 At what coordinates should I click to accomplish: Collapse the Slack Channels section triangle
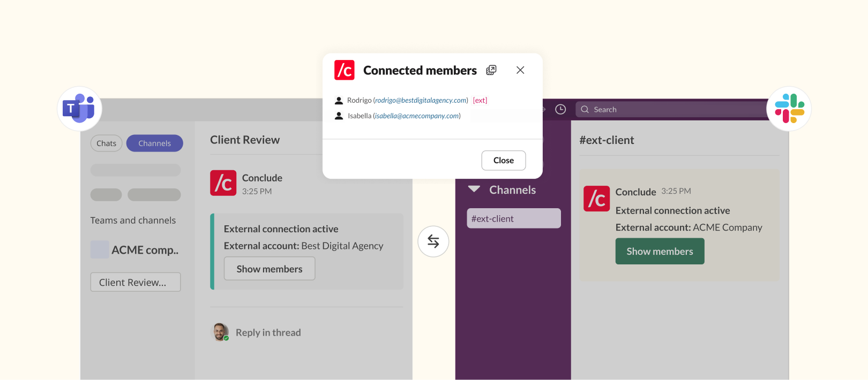[474, 189]
